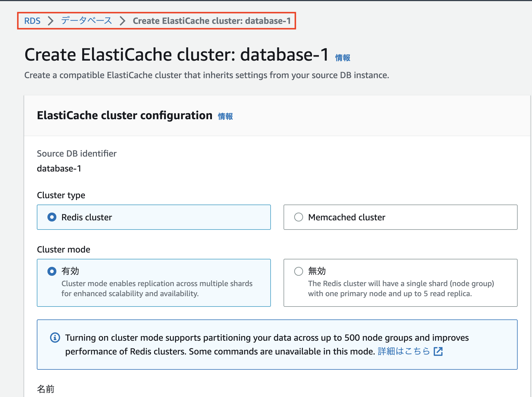
Task: Click the external link icon after 詳細はこちら
Action: point(438,351)
